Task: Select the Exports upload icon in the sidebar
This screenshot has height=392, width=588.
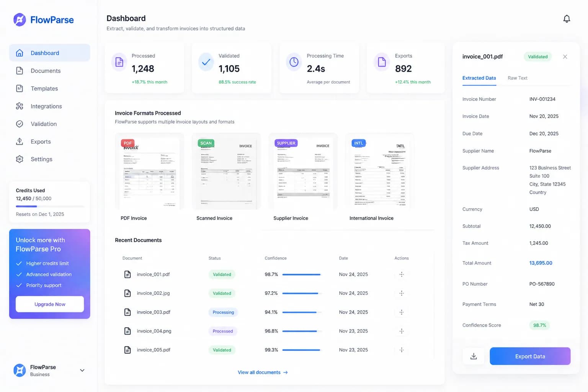Action: (20, 142)
